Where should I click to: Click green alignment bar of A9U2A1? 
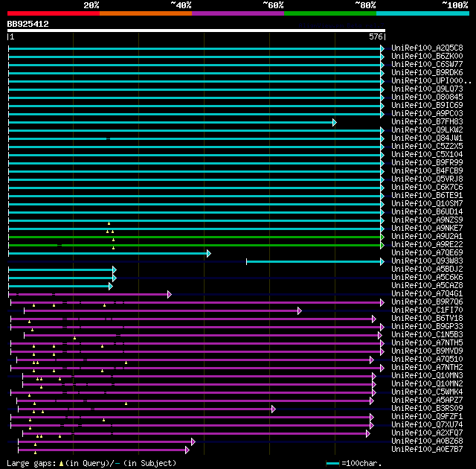coord(194,237)
